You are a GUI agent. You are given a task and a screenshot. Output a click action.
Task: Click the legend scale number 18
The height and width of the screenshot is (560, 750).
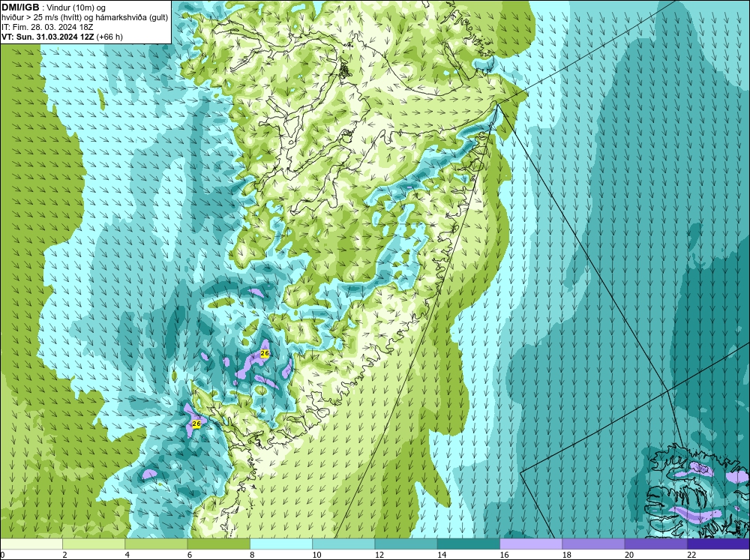(566, 555)
